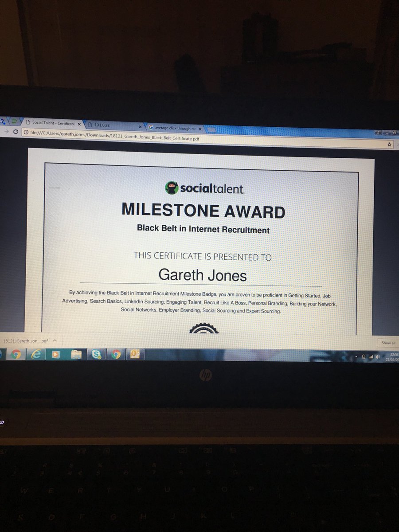
Task: Reload the page with the refresh icon
Action: [x=16, y=132]
